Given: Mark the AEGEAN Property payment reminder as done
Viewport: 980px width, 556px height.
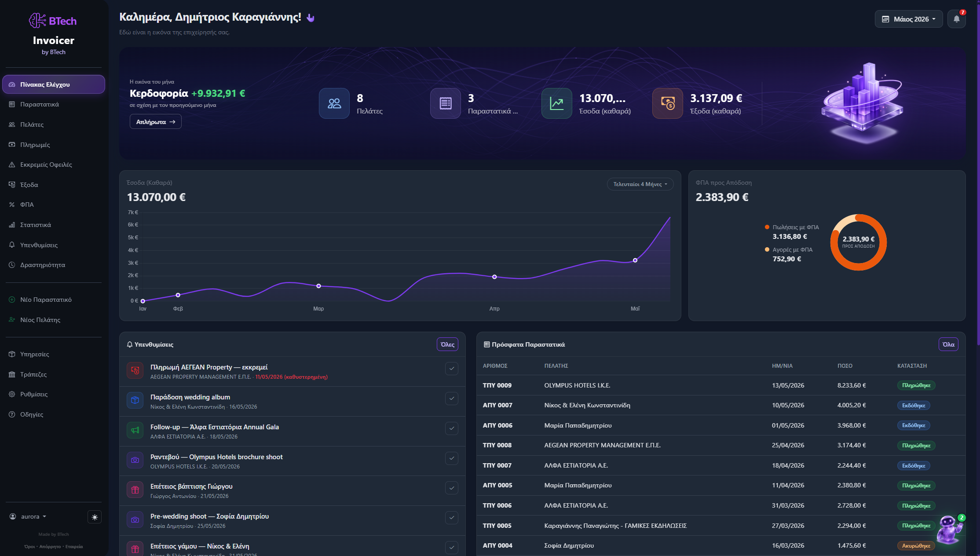Looking at the screenshot, I should (x=452, y=369).
